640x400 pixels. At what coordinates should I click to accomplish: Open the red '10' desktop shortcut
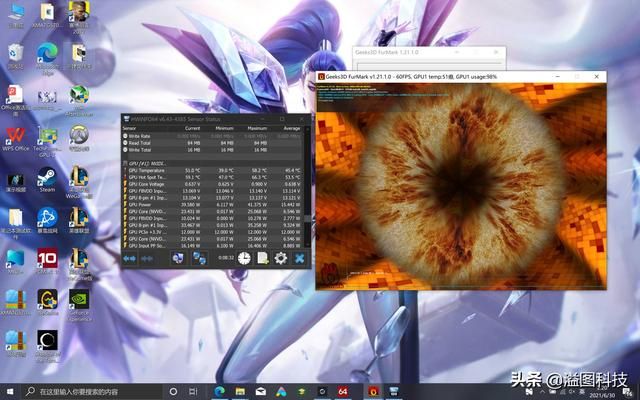47,261
